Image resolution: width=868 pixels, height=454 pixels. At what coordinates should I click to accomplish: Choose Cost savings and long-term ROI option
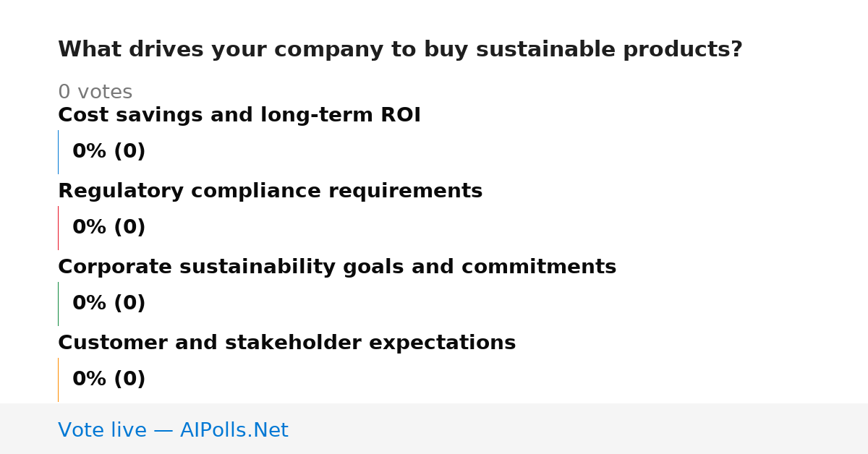239,116
